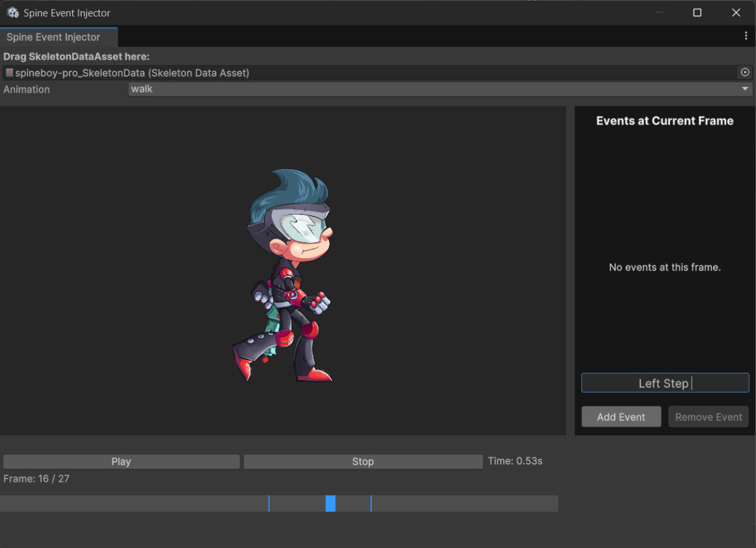The width and height of the screenshot is (756, 548).
Task: Click the Add Event button
Action: 621,417
